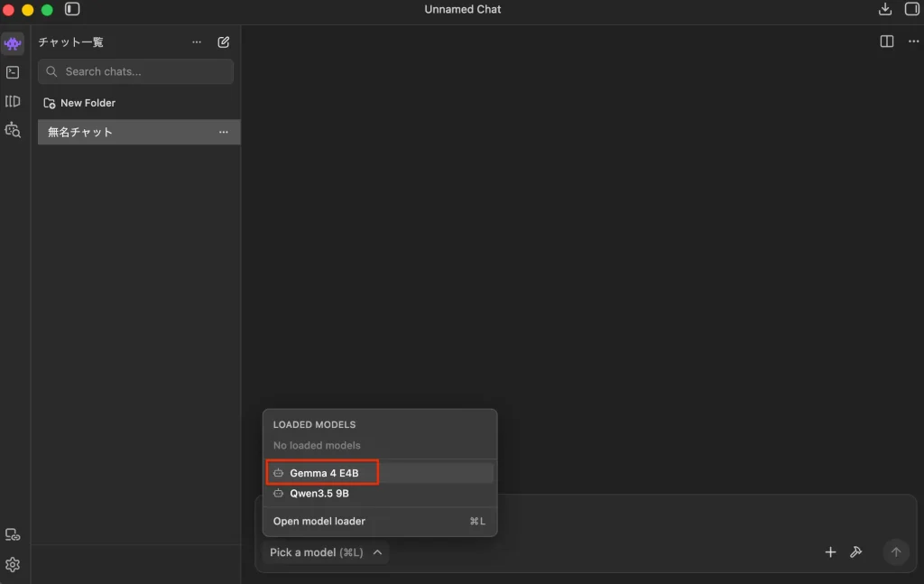924x584 pixels.
Task: Toggle the right panel in title bar
Action: (x=910, y=9)
